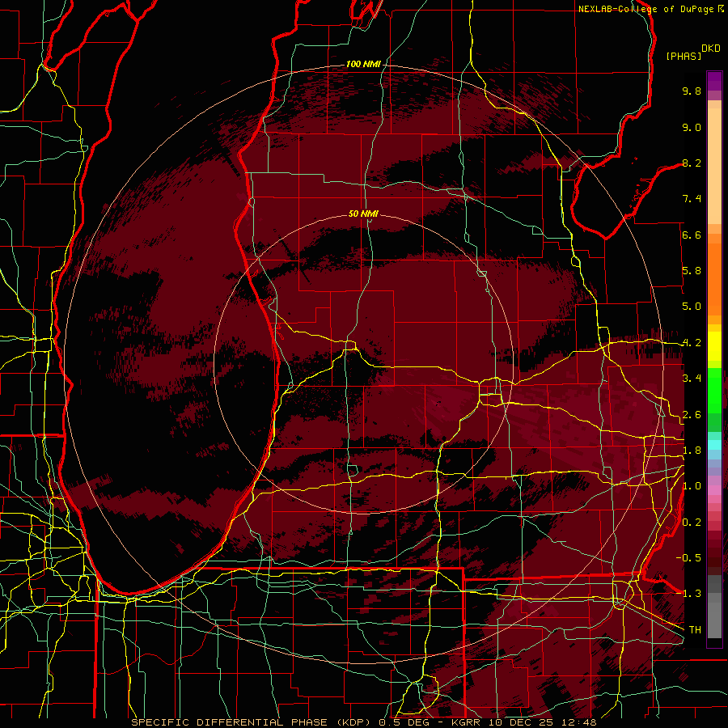This screenshot has height=728, width=728.
Task: Pick the cyan color scale segment
Action: (x=714, y=444)
